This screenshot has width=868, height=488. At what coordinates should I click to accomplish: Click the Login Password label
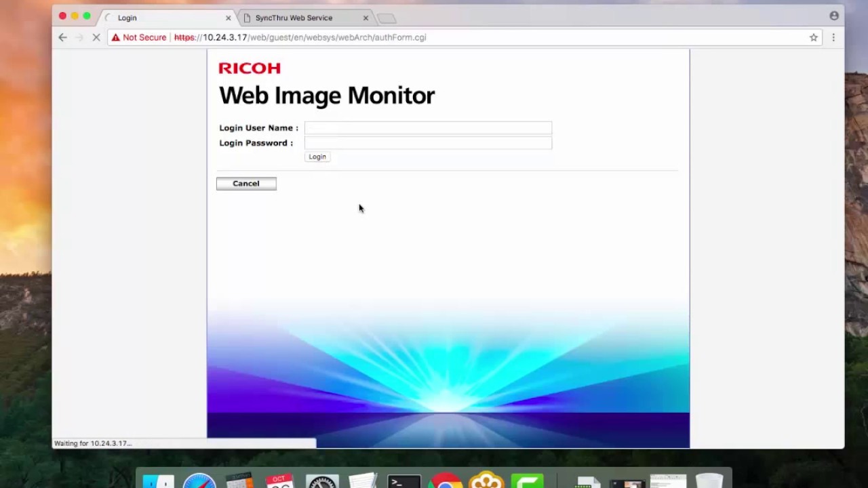coord(256,143)
